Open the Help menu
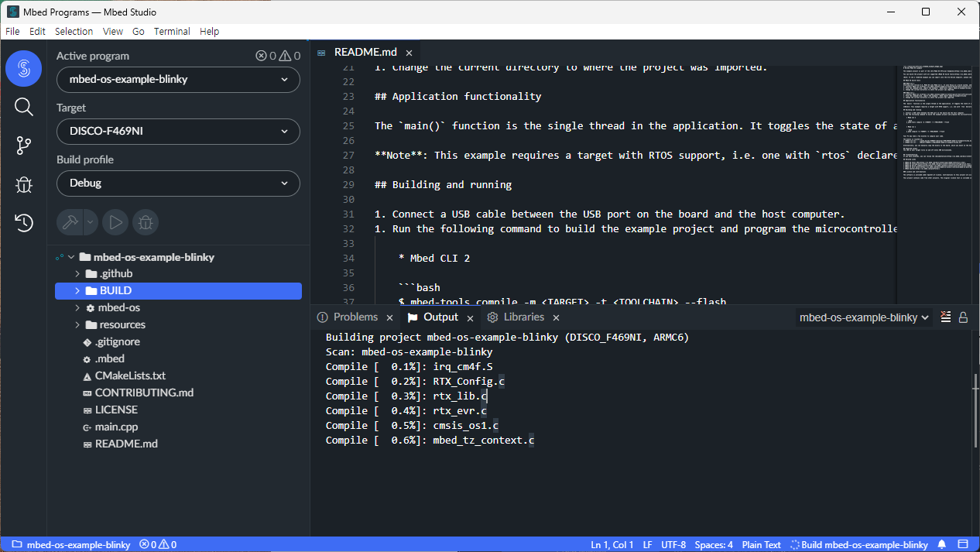The height and width of the screenshot is (552, 980). (209, 31)
